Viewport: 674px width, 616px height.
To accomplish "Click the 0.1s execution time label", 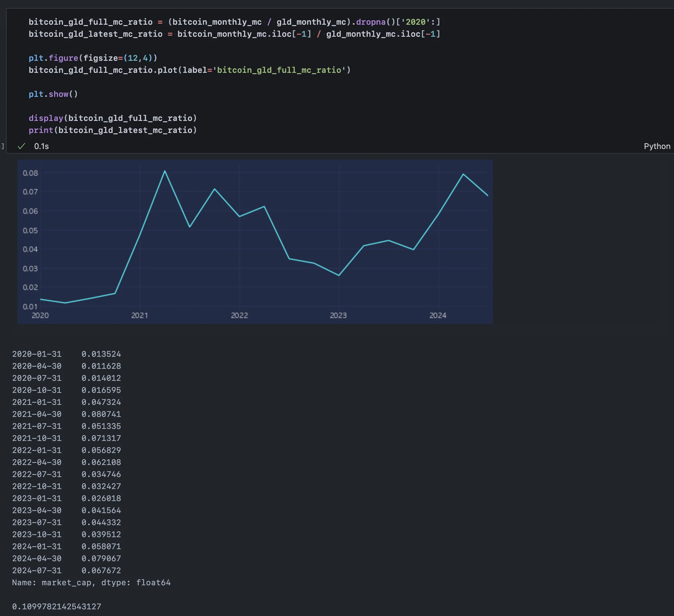I will pos(41,146).
